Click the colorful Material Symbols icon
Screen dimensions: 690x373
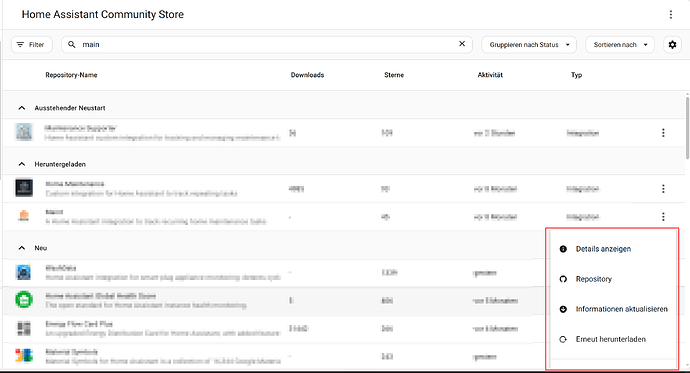click(24, 355)
